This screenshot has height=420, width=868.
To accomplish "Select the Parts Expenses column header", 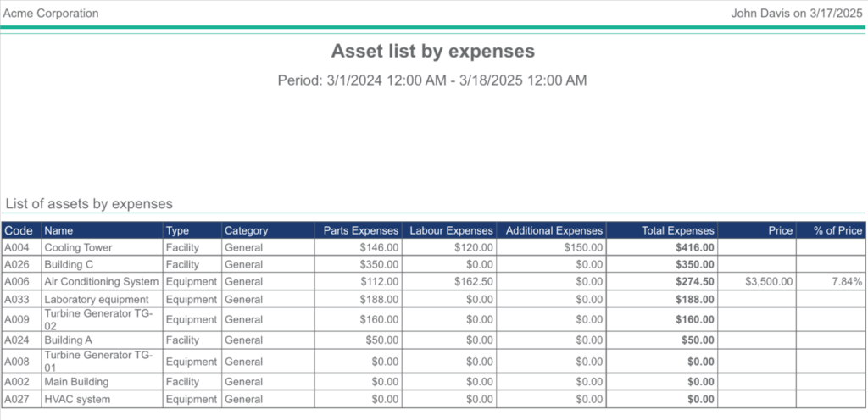I will (360, 230).
